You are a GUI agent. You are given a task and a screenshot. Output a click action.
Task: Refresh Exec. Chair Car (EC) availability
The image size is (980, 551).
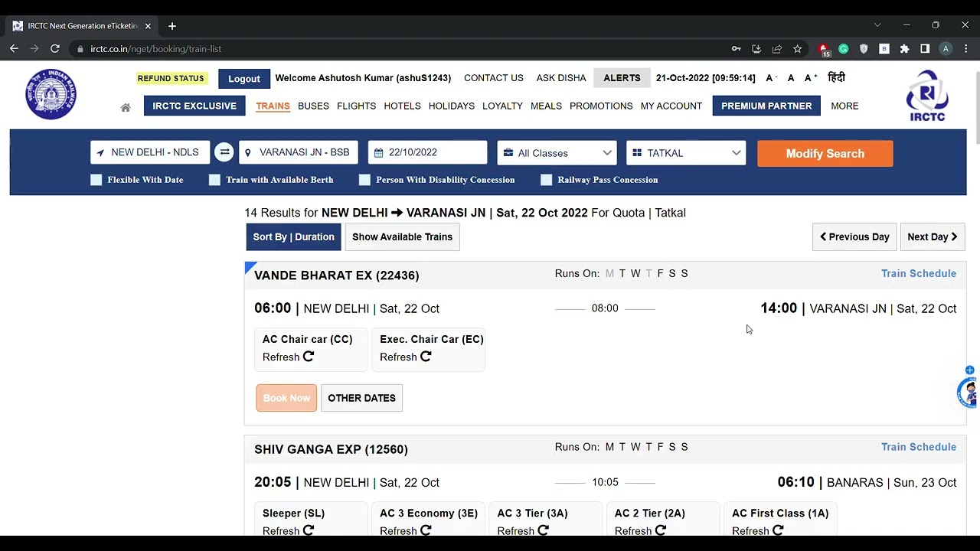coord(426,357)
